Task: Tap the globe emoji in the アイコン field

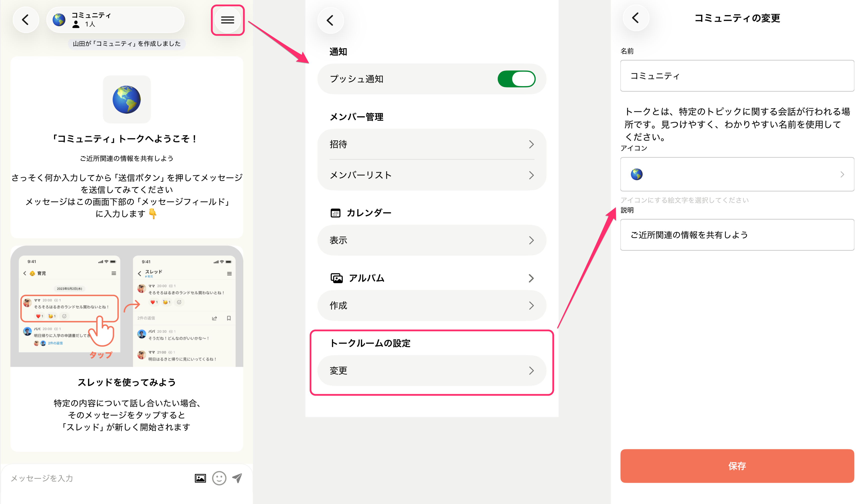Action: pyautogui.click(x=637, y=174)
